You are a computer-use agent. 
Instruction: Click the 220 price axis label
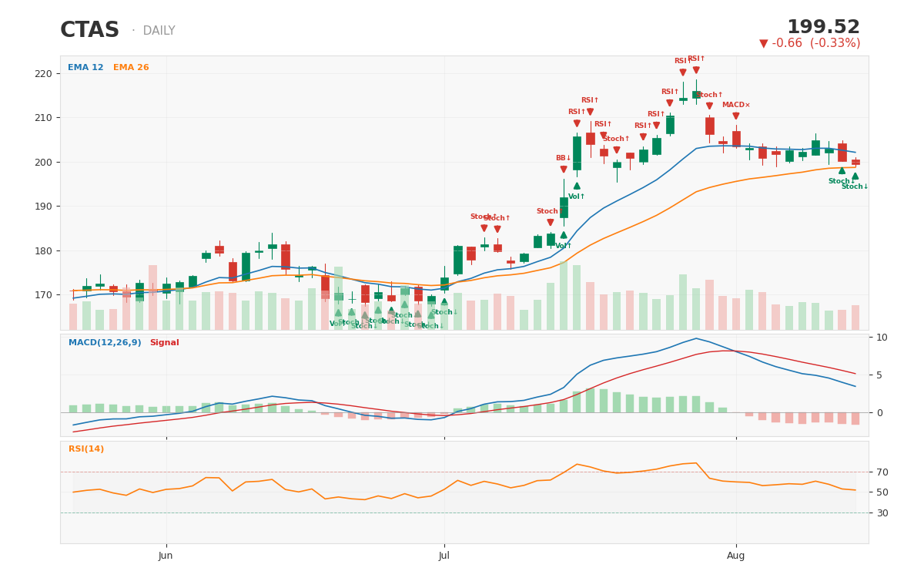point(45,74)
